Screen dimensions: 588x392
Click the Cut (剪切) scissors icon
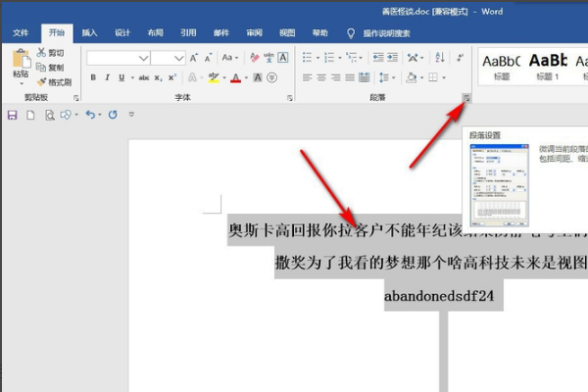[48, 53]
